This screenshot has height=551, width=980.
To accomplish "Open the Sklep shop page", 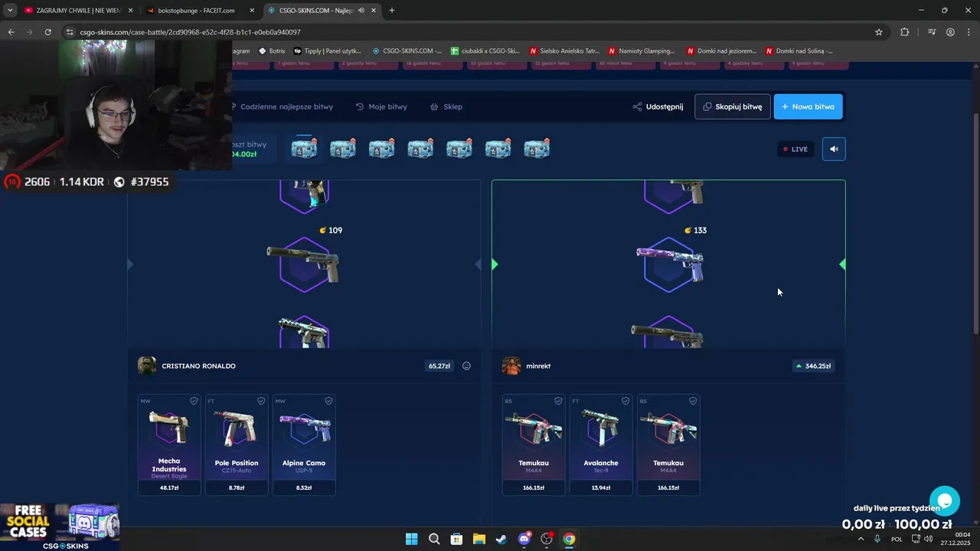I will click(446, 107).
